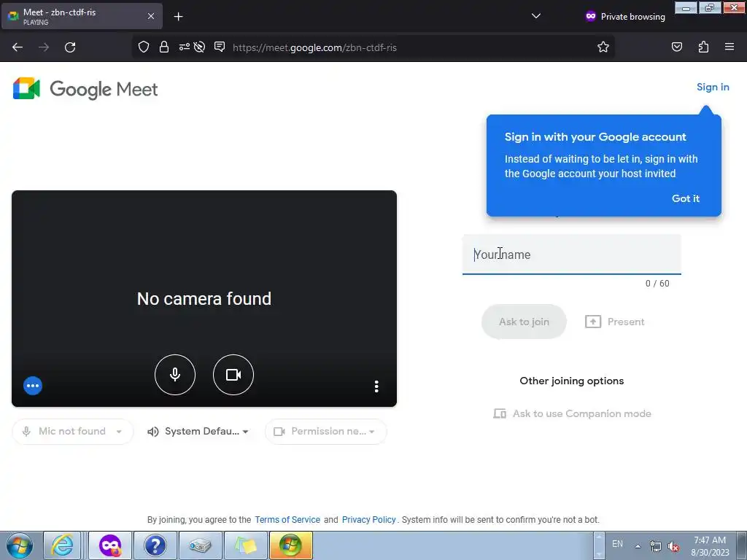This screenshot has width=747, height=560.
Task: Click the tracking protection shield icon
Action: tap(144, 47)
